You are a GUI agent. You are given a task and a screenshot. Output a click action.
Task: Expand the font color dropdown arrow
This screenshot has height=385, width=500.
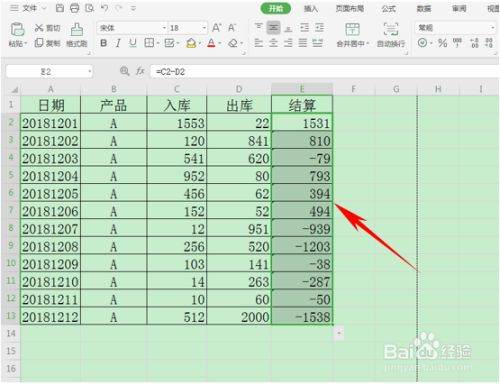pos(219,44)
